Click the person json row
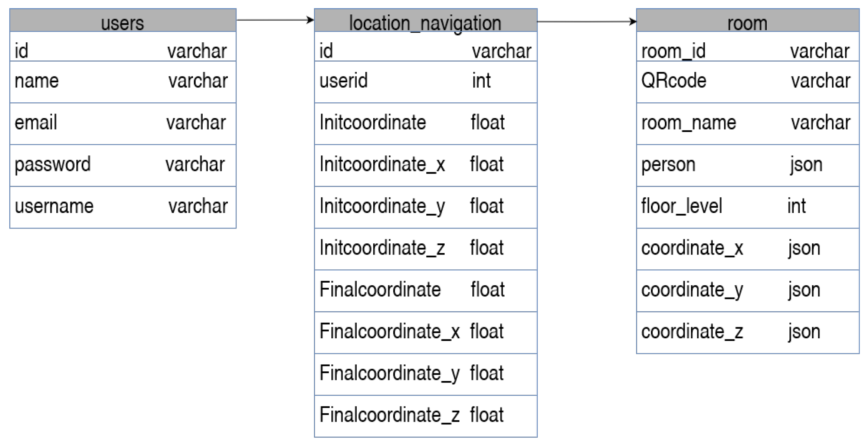Image resolution: width=868 pixels, height=447 pixels. (747, 165)
